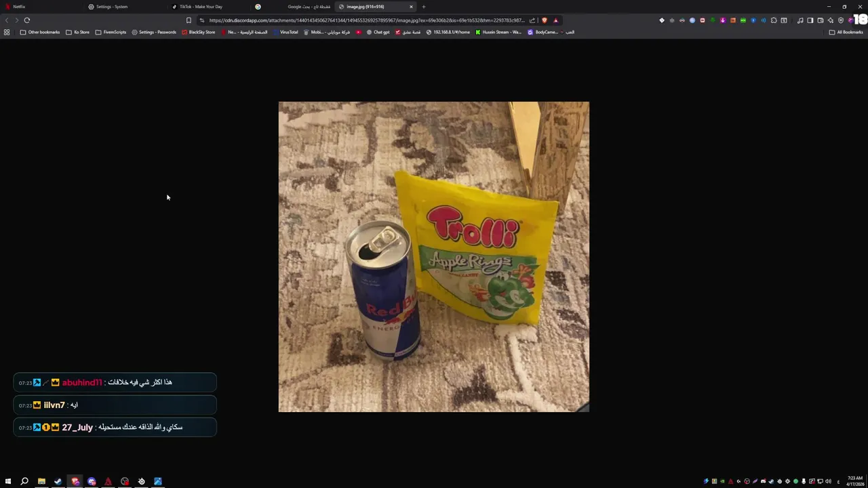
Task: Open Brave Leo AI sparkle icon
Action: click(831, 20)
